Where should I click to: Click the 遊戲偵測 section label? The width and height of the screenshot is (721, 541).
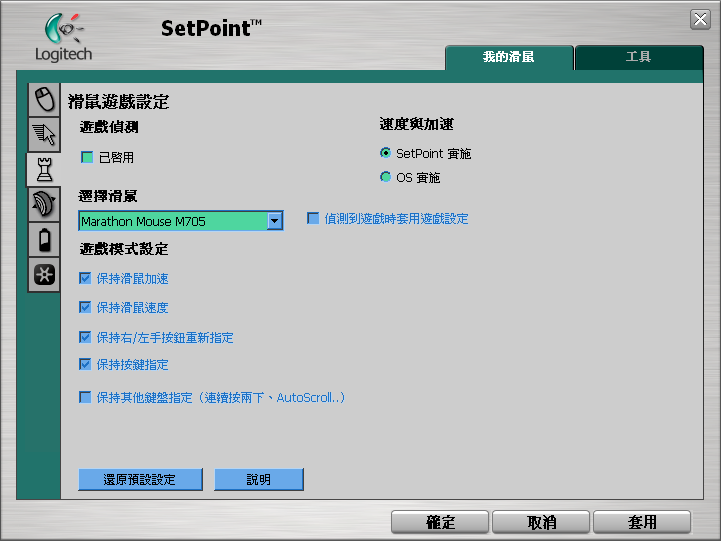click(x=109, y=127)
